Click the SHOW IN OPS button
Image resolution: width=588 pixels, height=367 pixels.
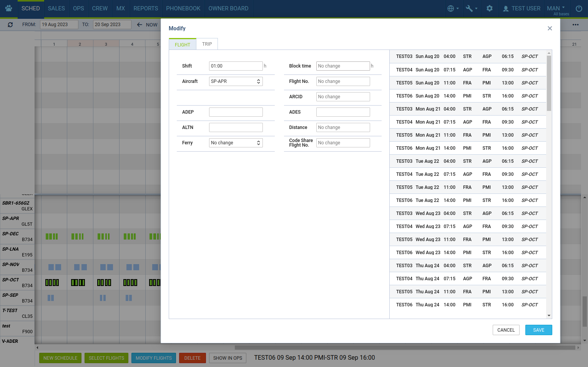(x=228, y=358)
